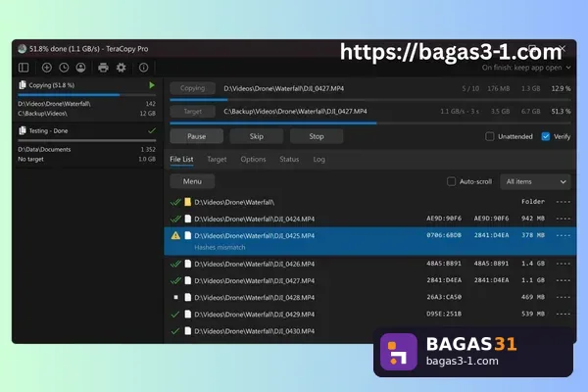Click the file icon next to DJI_0430.MP4
This screenshot has height=392, width=588.
click(188, 331)
